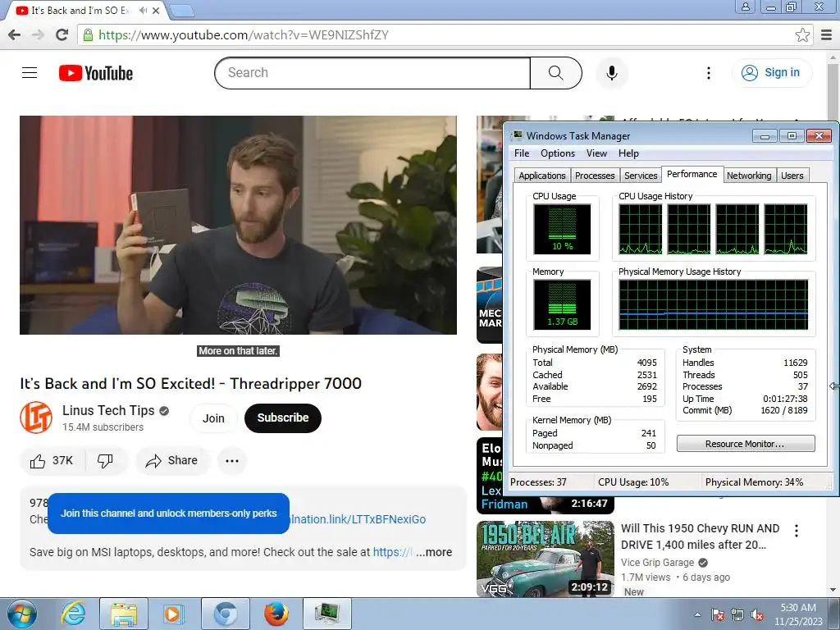Switch to Users tab

792,176
